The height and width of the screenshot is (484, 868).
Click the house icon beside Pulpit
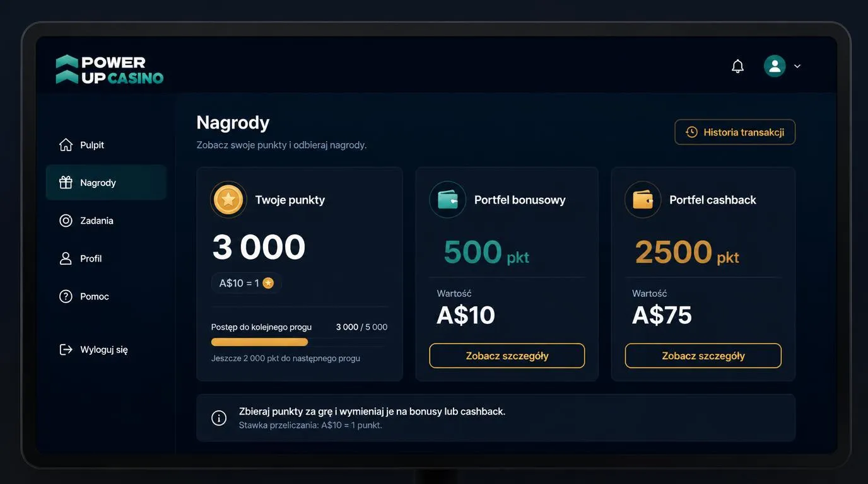point(66,145)
